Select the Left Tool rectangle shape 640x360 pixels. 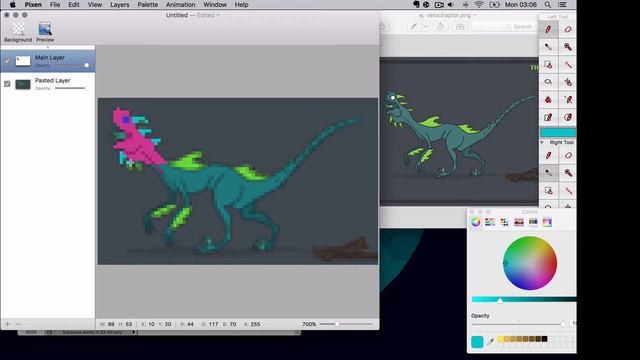pyautogui.click(x=548, y=118)
